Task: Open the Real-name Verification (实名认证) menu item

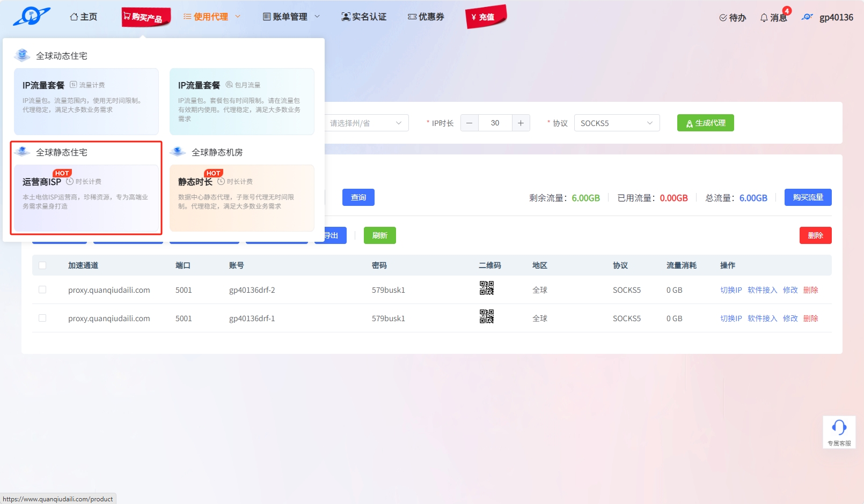Action: click(x=364, y=17)
